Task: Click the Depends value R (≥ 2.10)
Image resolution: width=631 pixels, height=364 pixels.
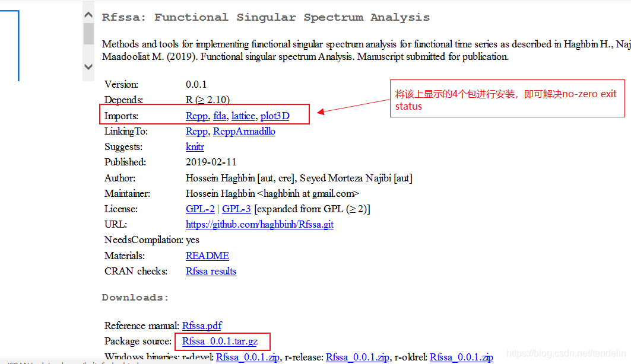Action: tap(208, 100)
